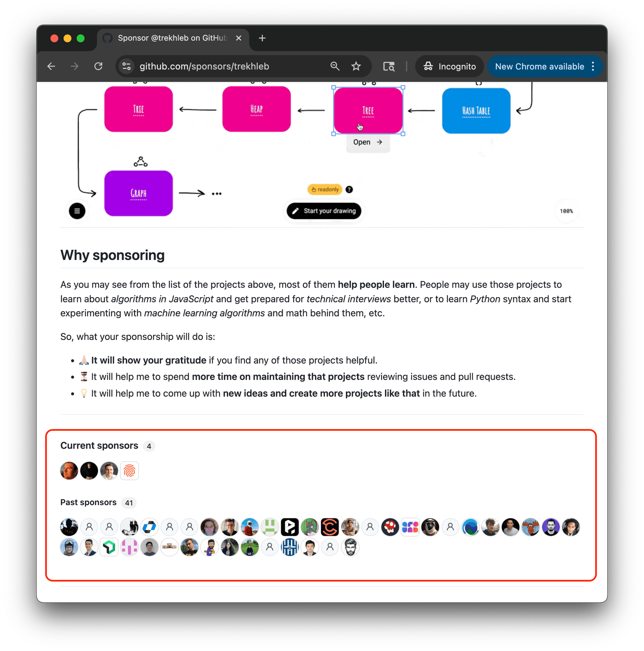The height and width of the screenshot is (651, 644).
Task: Click the ellipsis after the Graph arrow
Action: coord(216,194)
